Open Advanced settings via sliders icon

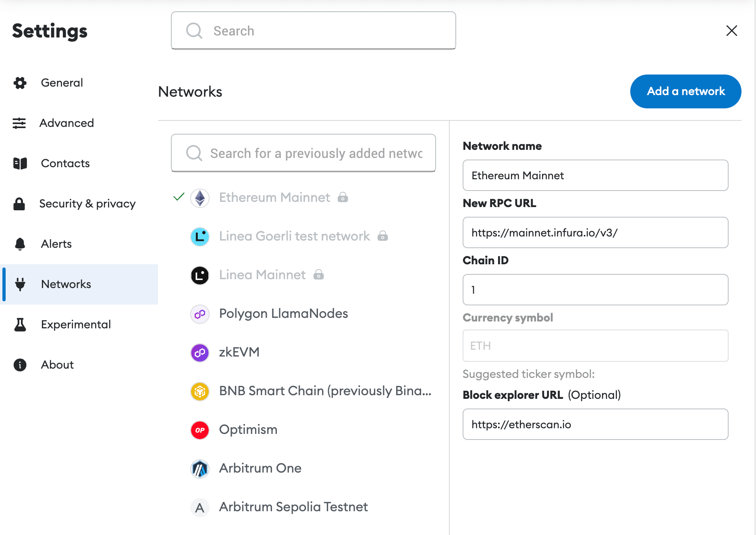click(20, 123)
